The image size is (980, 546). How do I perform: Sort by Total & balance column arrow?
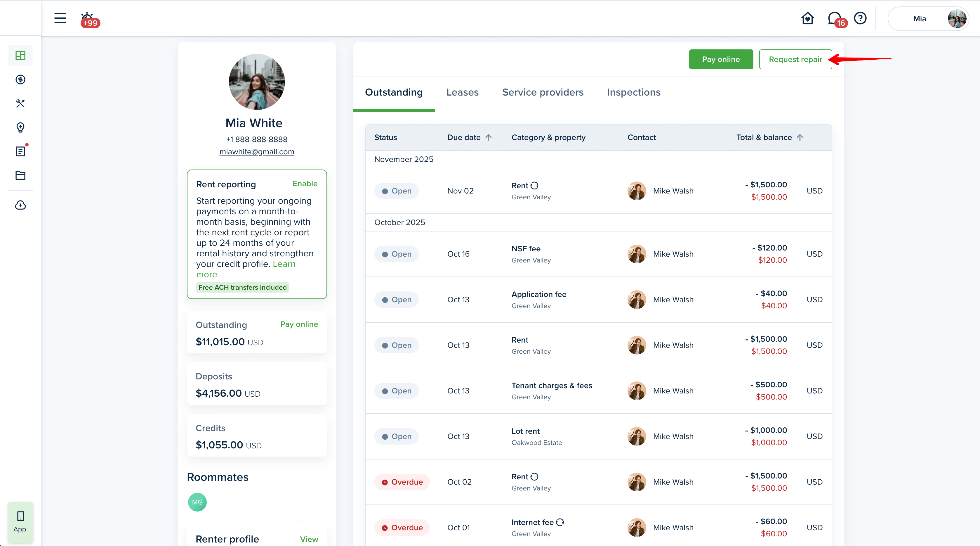pos(800,137)
